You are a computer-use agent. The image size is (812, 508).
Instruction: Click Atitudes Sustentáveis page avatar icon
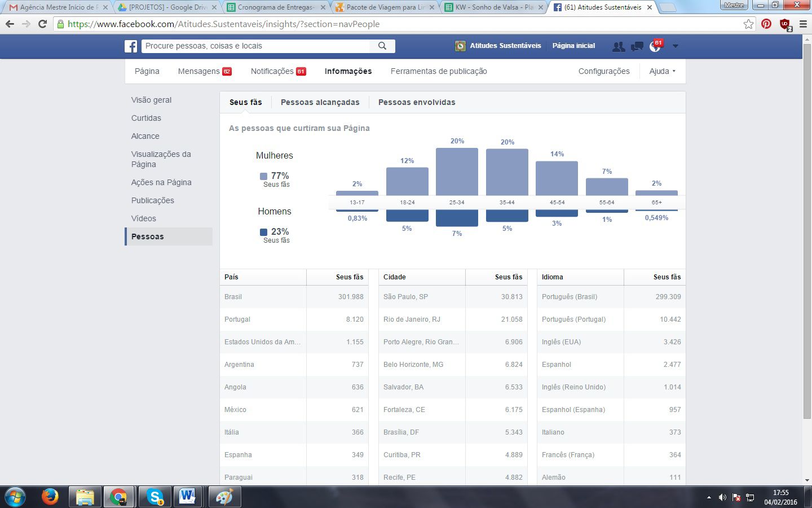click(x=460, y=46)
